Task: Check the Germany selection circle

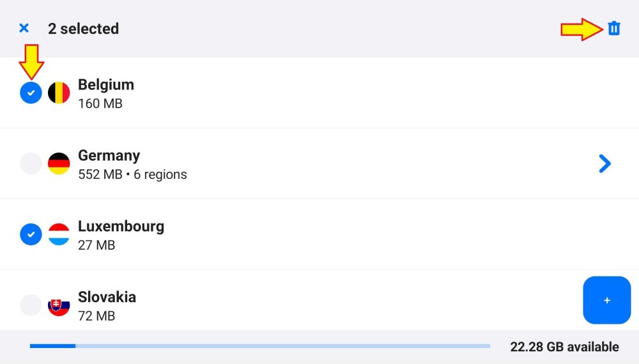Action: (x=31, y=163)
